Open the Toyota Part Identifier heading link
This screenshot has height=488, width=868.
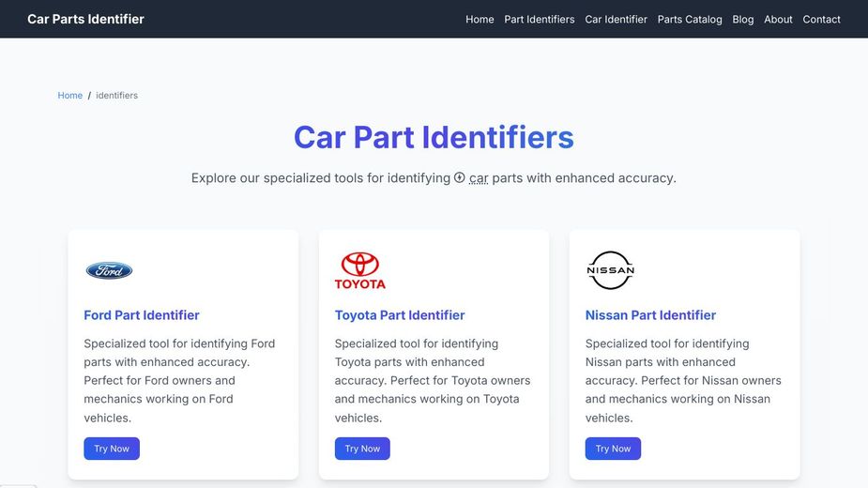tap(400, 315)
